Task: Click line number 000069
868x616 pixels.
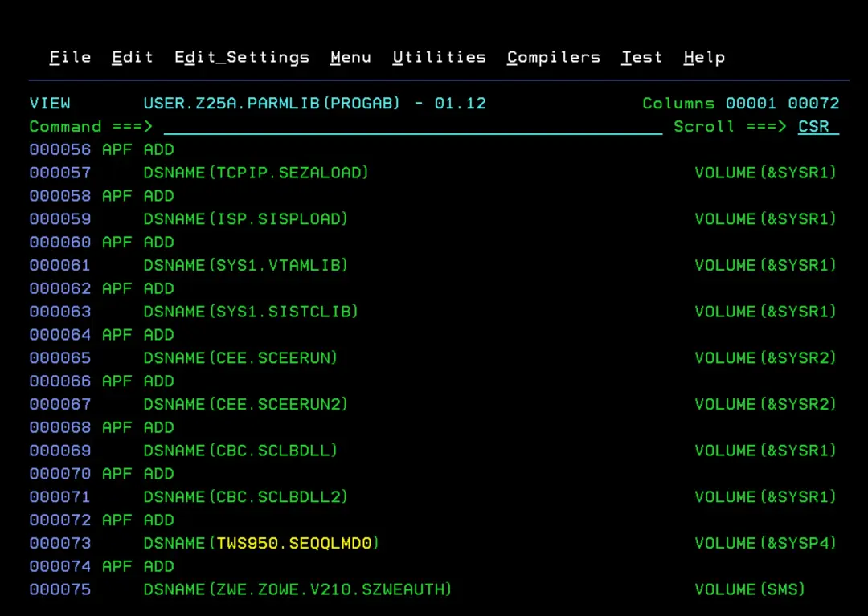Action: pyautogui.click(x=59, y=451)
